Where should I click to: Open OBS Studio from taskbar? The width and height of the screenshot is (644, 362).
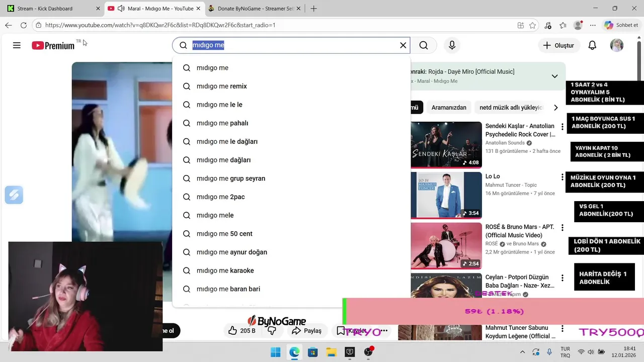pyautogui.click(x=368, y=352)
